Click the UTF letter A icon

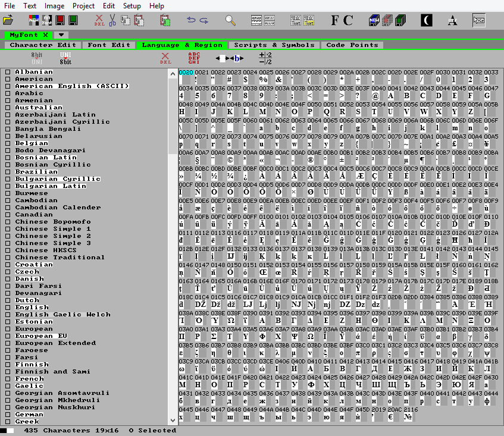tap(453, 20)
